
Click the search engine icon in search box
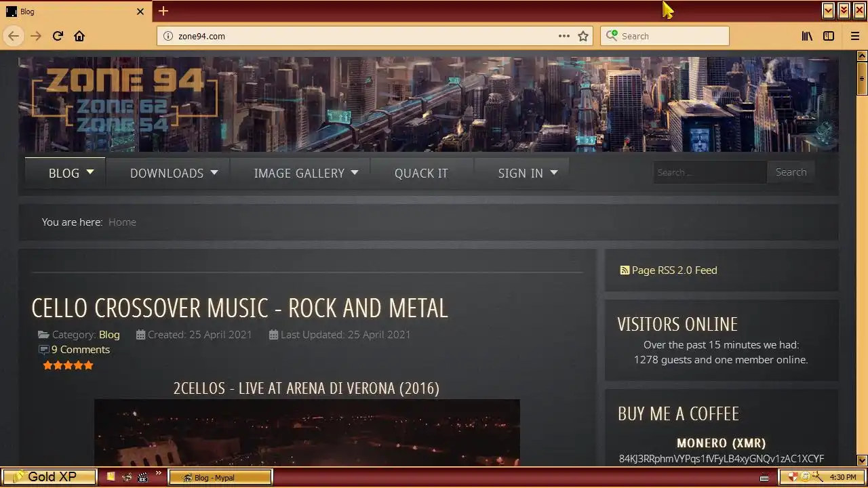point(612,35)
